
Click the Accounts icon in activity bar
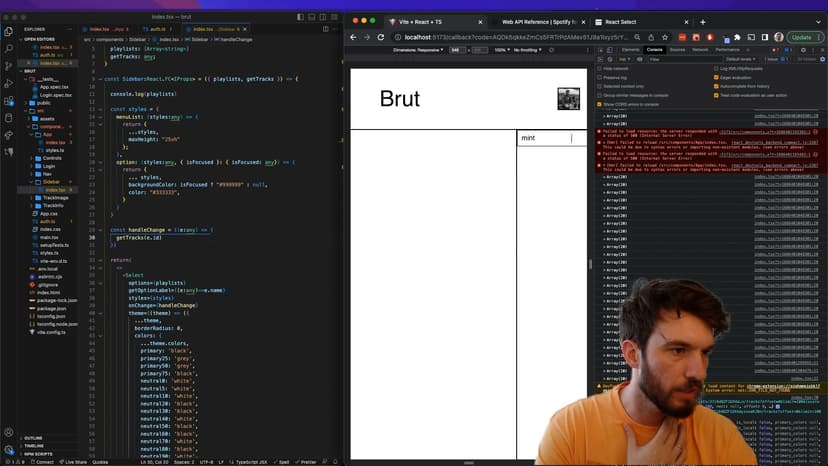[9, 433]
